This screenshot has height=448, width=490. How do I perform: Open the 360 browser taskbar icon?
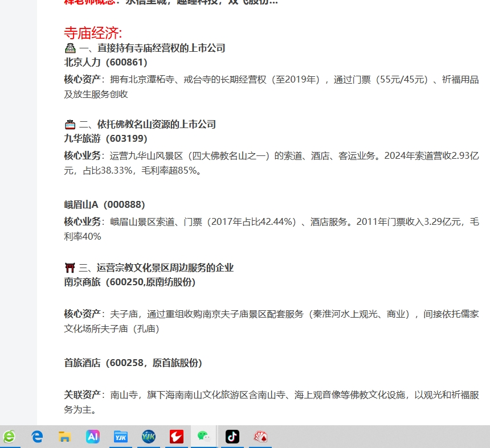pyautogui.click(x=9, y=437)
